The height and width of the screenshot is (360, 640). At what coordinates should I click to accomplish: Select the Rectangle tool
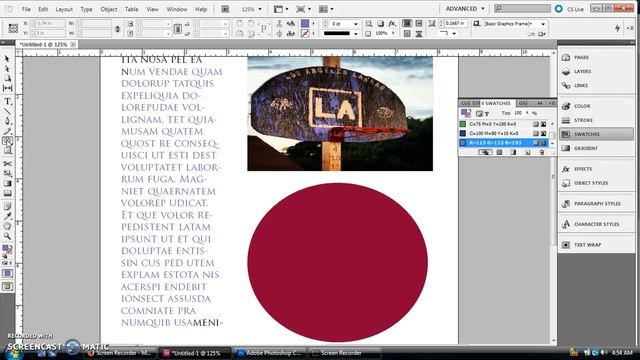pos(7,151)
